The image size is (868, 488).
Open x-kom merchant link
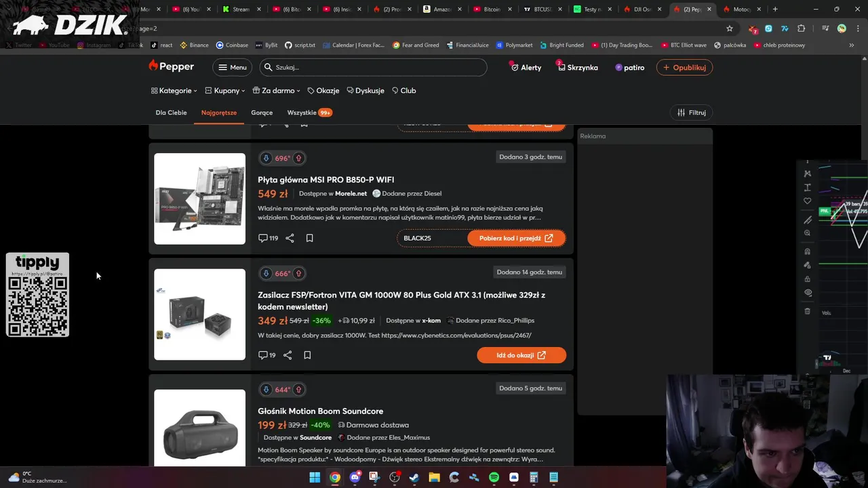pos(431,321)
